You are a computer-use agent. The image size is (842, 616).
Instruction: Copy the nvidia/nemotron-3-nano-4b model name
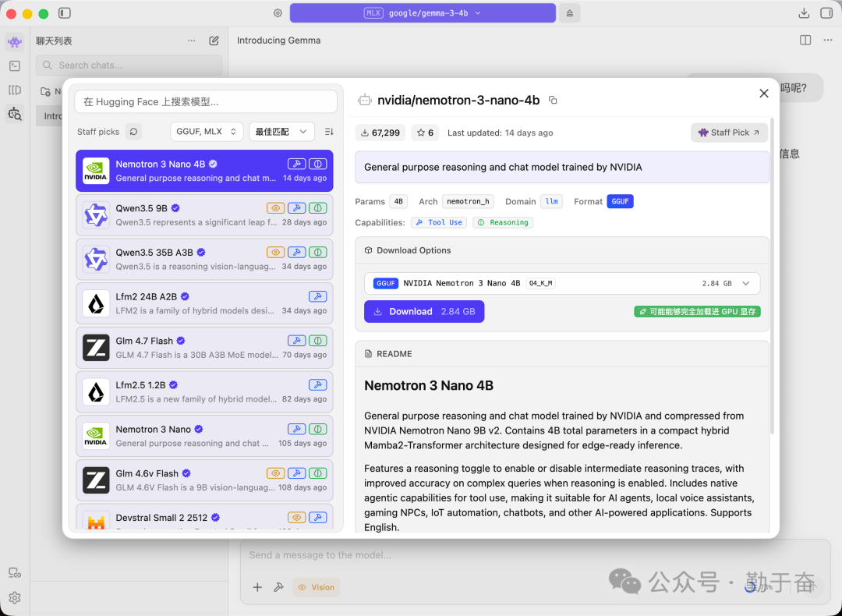point(553,100)
